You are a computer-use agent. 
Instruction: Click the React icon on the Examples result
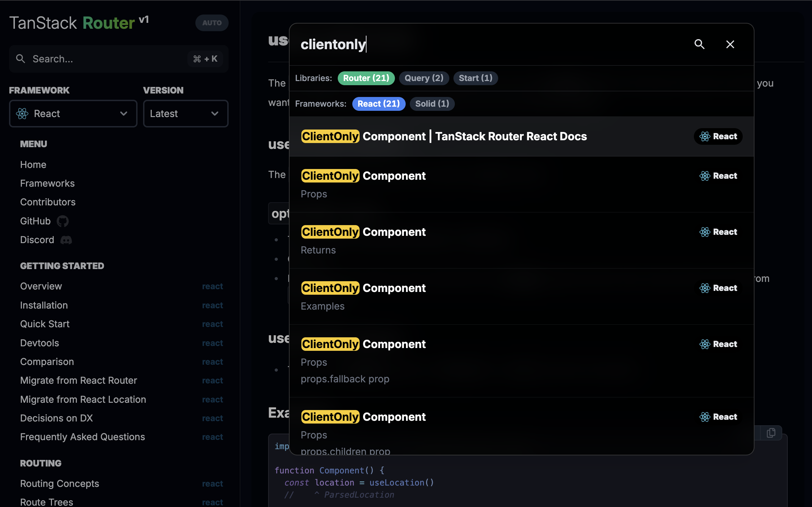click(705, 288)
